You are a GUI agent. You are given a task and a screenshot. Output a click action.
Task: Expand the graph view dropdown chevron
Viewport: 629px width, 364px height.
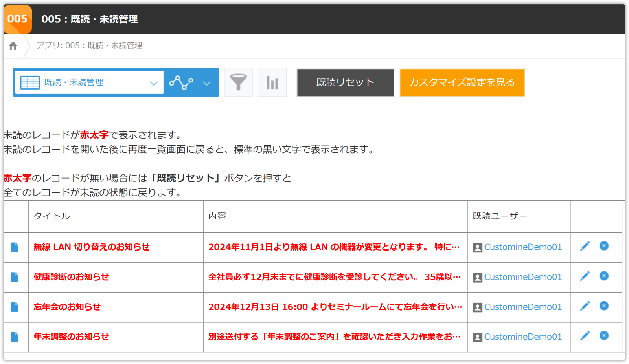tap(207, 83)
